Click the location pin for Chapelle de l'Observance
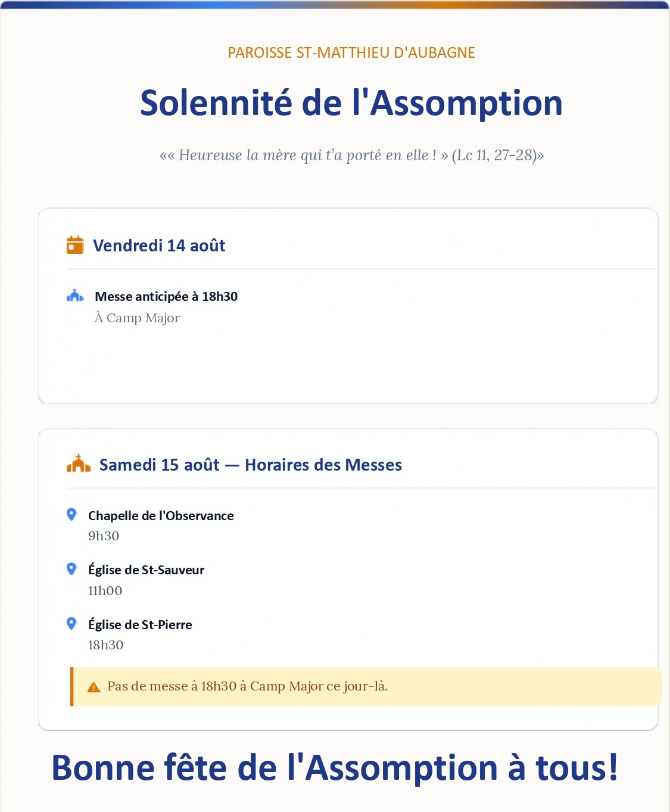This screenshot has height=812, width=670. pyautogui.click(x=71, y=514)
